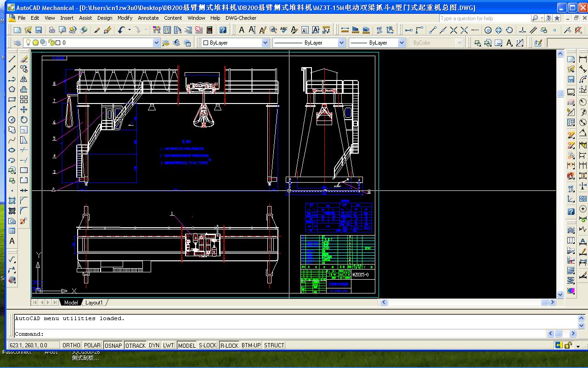The image size is (588, 368).
Task: Toggle OSNAP object snap mode
Action: click(x=113, y=345)
